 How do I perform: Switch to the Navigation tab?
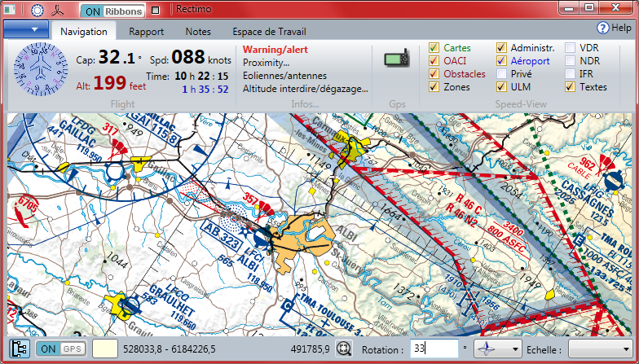tap(84, 31)
